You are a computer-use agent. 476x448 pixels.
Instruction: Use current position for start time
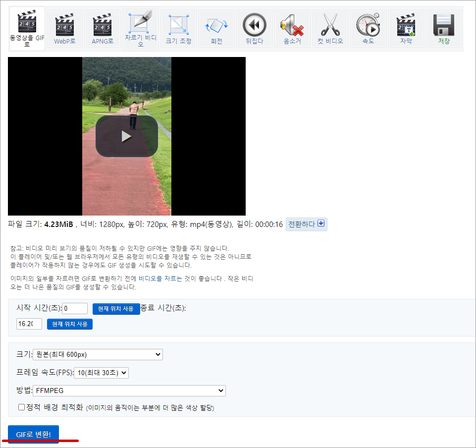click(116, 309)
